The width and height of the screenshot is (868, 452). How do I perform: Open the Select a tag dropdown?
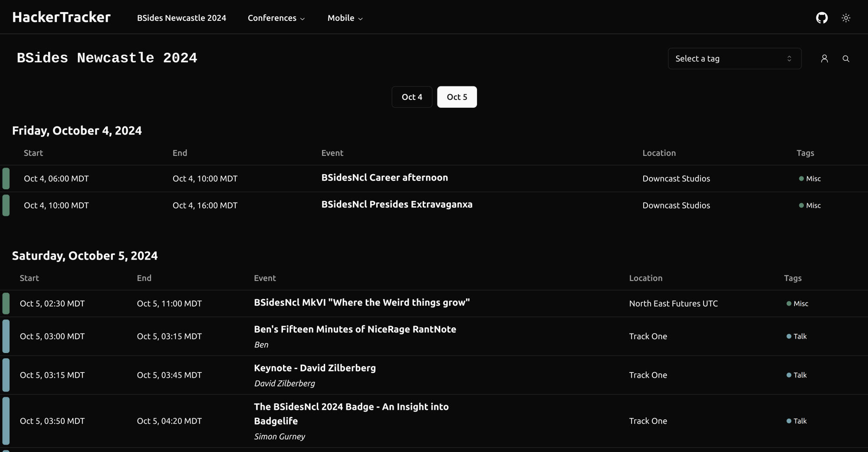(734, 59)
